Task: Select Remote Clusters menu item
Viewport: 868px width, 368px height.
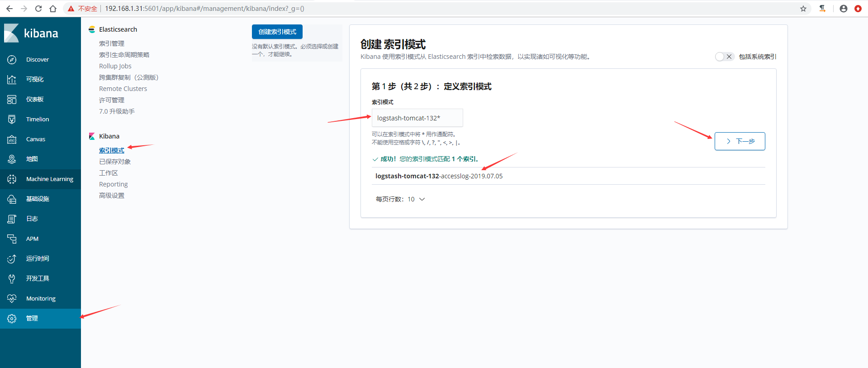Action: [123, 89]
